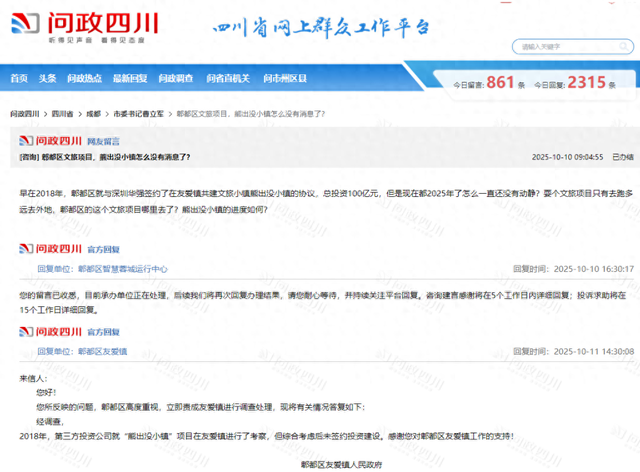Click the 郫都区友爱镇人民政府 signature
This screenshot has width=640, height=472.
(342, 465)
